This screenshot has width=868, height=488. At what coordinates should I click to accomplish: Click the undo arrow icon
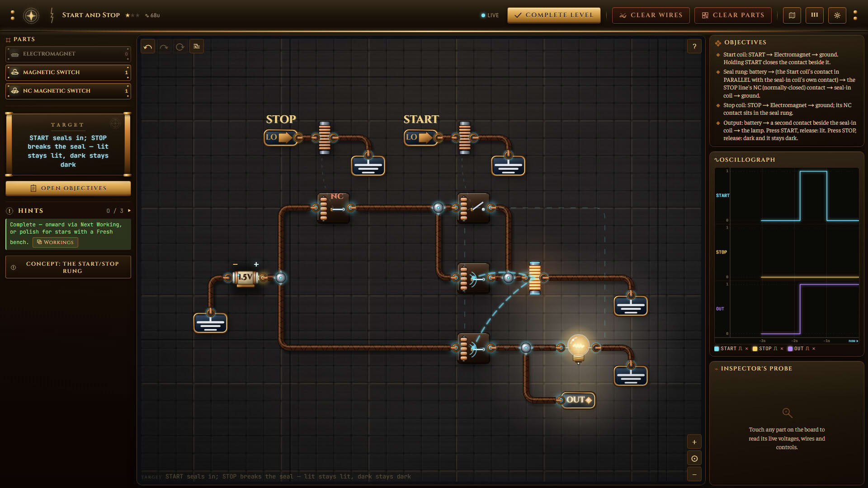tap(148, 47)
